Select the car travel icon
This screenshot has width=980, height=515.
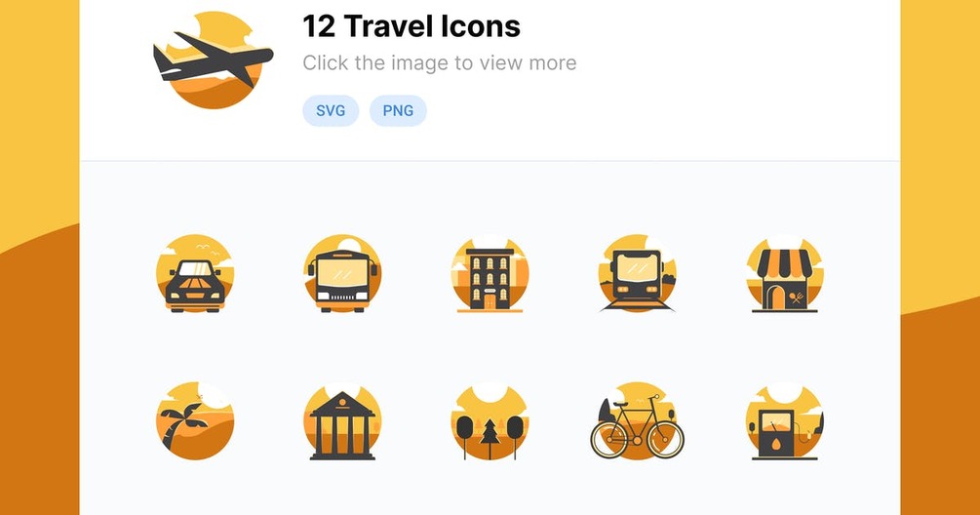[x=195, y=274]
